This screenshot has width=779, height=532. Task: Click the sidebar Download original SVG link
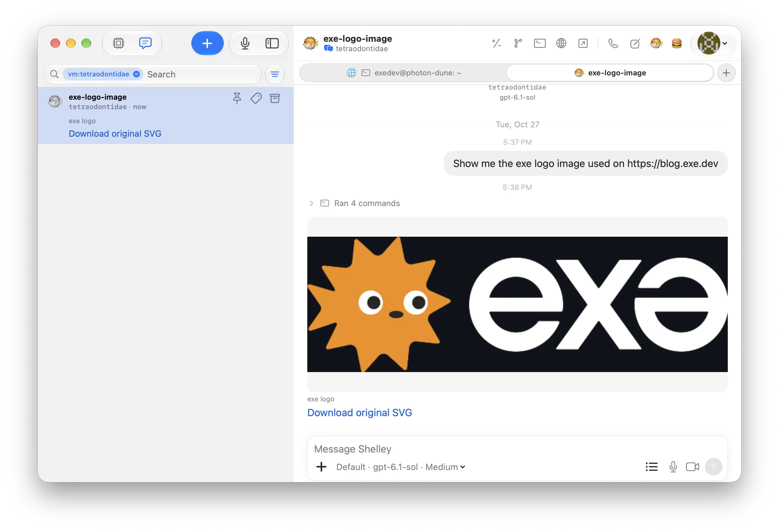(x=115, y=134)
